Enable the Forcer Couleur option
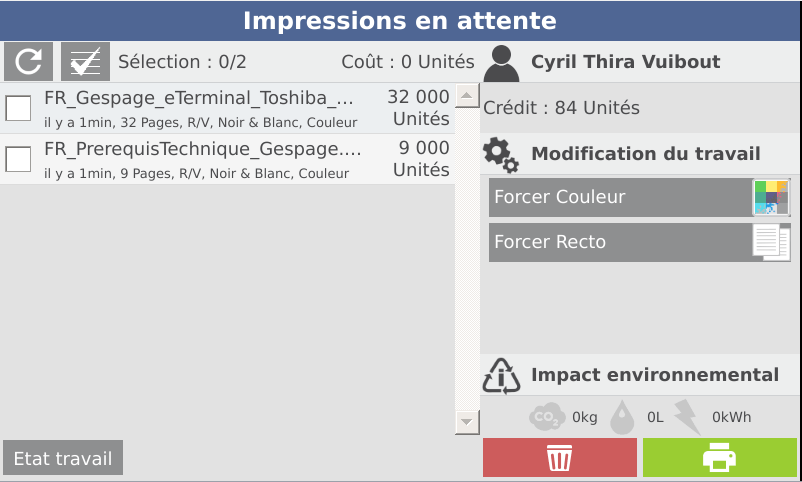Screen dimensions: 802x482 640,197
